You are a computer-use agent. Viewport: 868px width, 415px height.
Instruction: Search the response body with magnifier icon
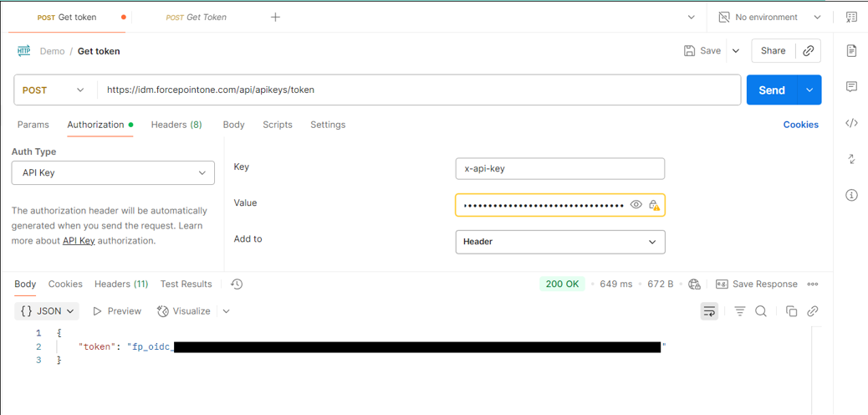click(x=761, y=311)
